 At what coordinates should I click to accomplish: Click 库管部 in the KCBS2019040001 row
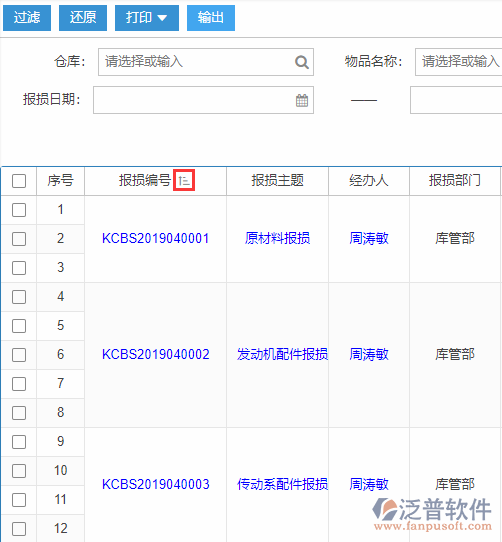(455, 239)
